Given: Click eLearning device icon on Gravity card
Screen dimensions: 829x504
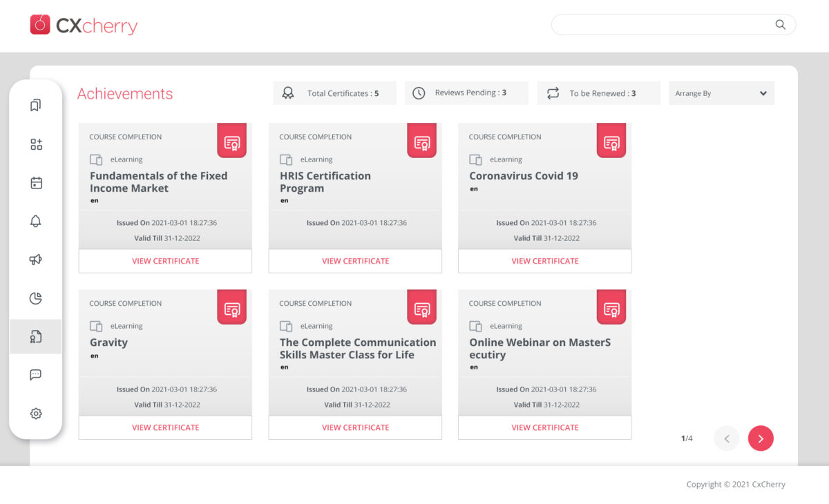Looking at the screenshot, I should (96, 326).
